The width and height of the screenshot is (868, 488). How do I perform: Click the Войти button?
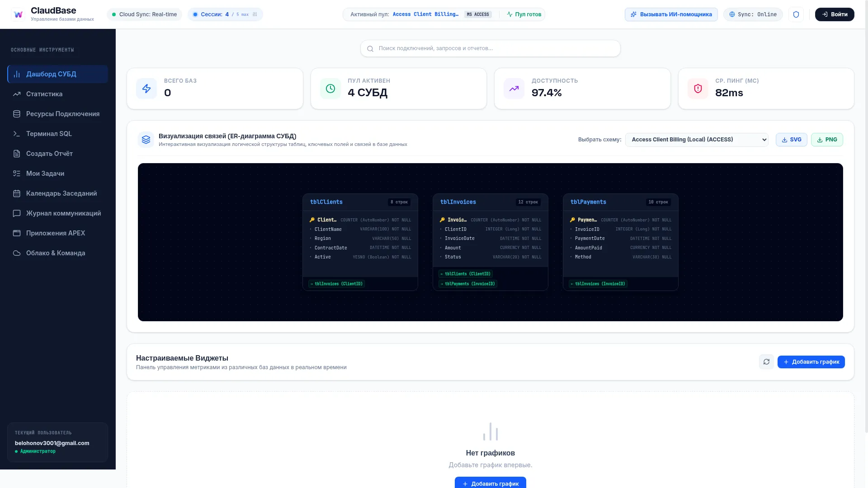point(835,14)
